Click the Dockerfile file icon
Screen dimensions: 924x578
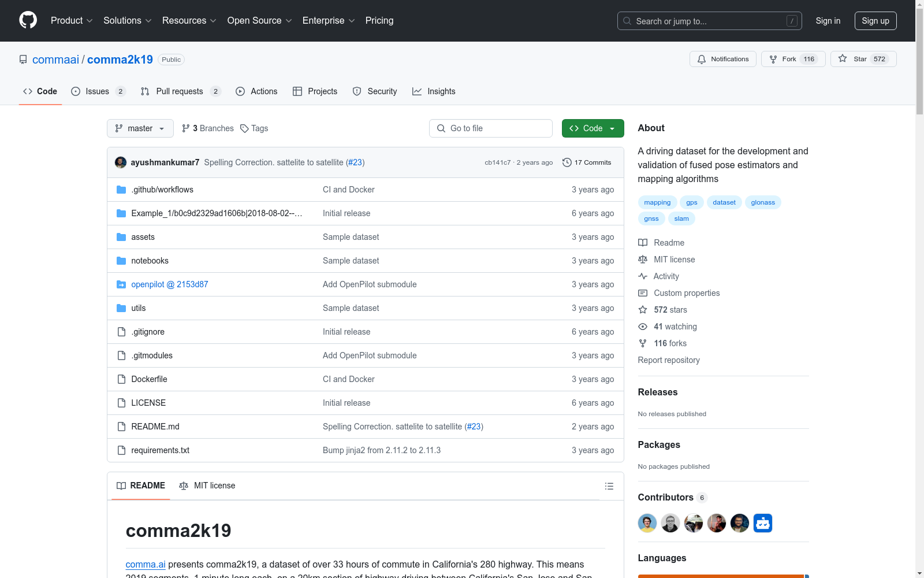121,379
